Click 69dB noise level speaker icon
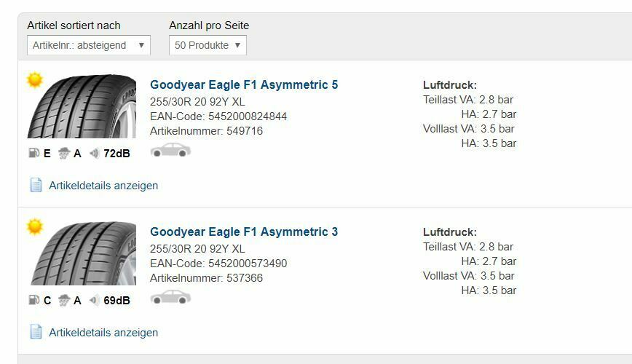The height and width of the screenshot is (364, 632). coord(94,300)
